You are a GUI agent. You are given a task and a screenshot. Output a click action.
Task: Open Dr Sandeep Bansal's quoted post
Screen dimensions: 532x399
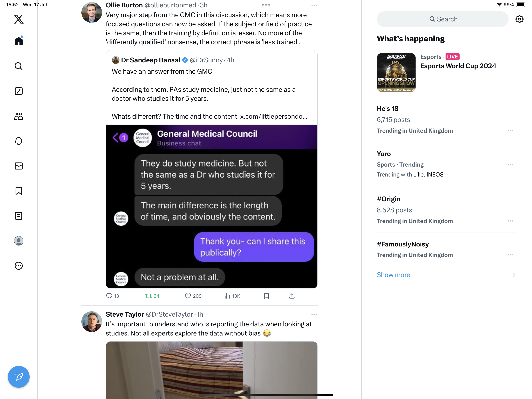209,94
